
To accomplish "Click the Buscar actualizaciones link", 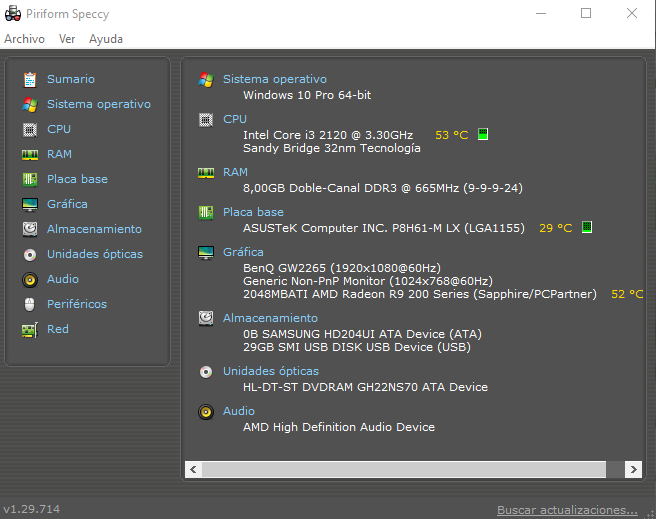I will click(x=567, y=510).
